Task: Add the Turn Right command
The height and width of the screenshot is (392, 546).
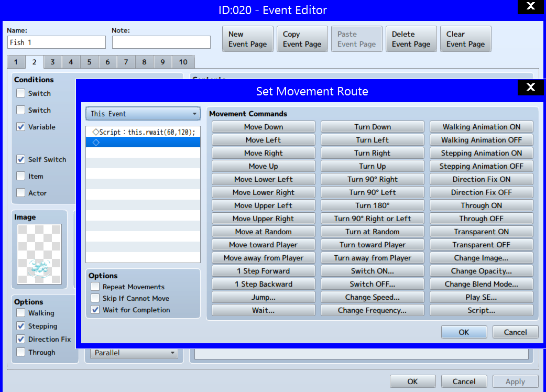Action: [372, 153]
